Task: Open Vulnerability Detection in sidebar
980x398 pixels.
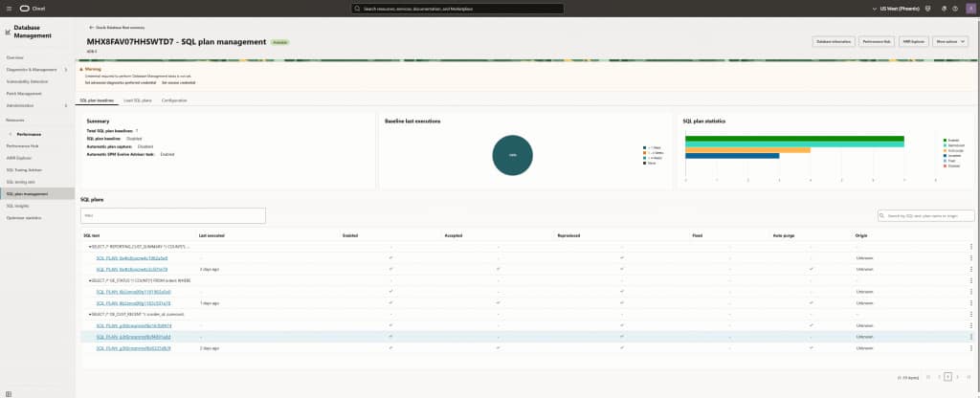Action: (x=27, y=81)
